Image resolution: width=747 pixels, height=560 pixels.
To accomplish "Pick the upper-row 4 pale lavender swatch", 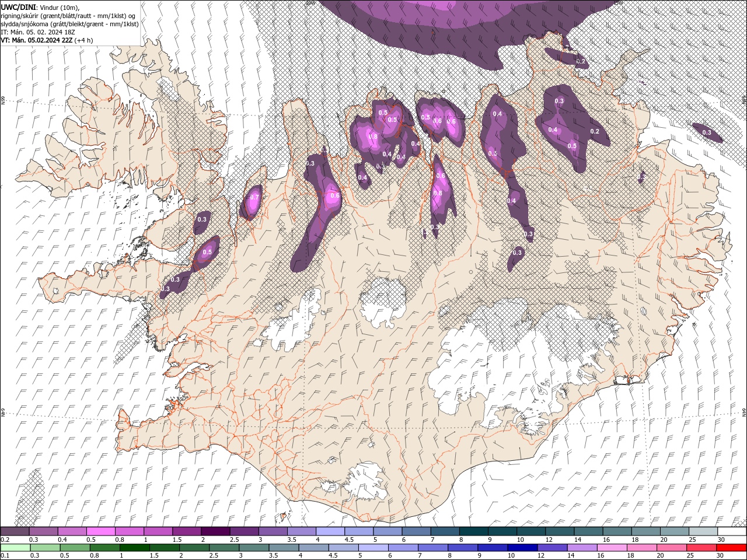I will pyautogui.click(x=330, y=531).
